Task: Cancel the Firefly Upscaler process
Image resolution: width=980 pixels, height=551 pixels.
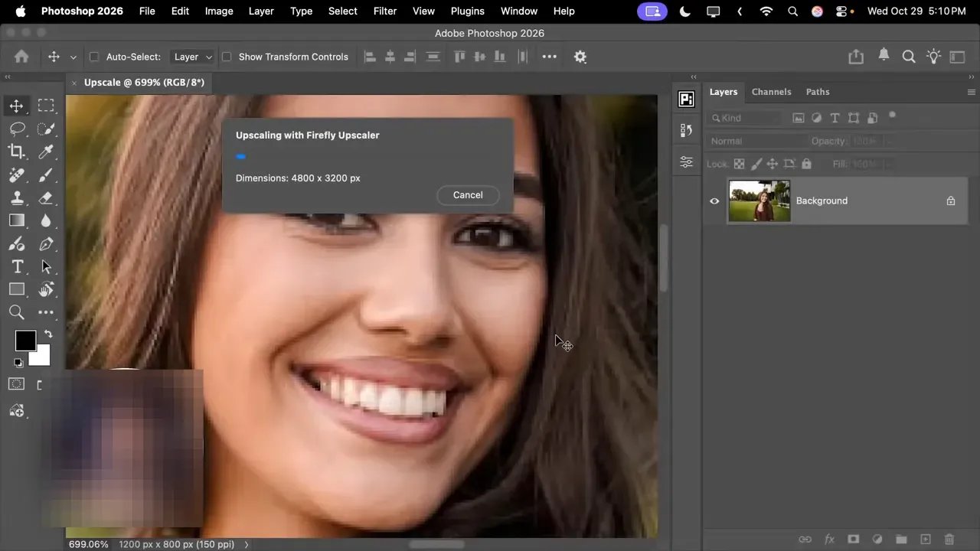Action: coord(468,194)
